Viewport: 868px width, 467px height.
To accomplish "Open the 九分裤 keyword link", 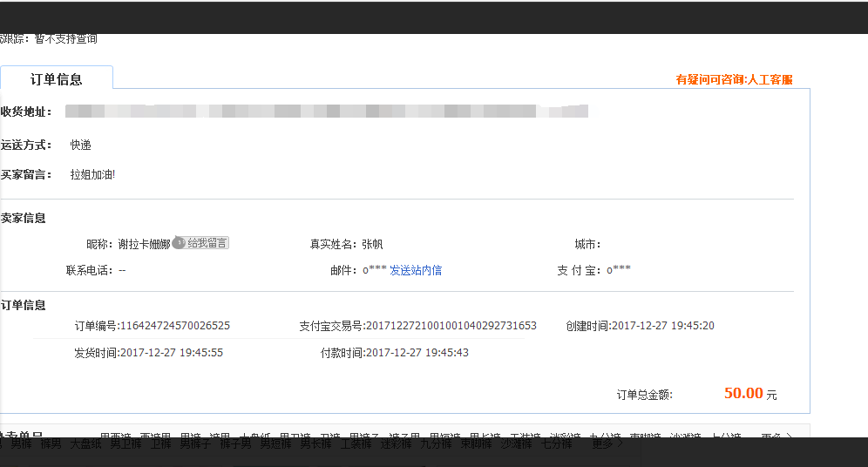I will (x=436, y=443).
